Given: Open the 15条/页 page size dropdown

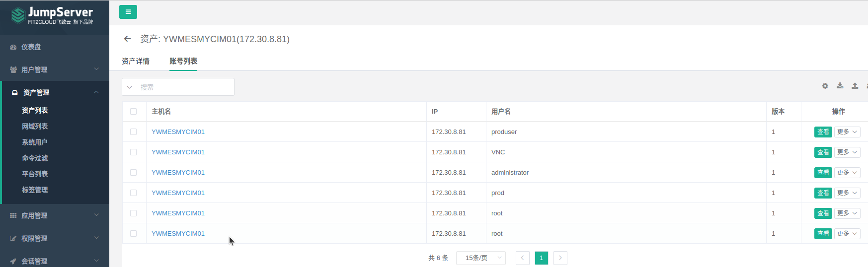Looking at the screenshot, I should 480,258.
